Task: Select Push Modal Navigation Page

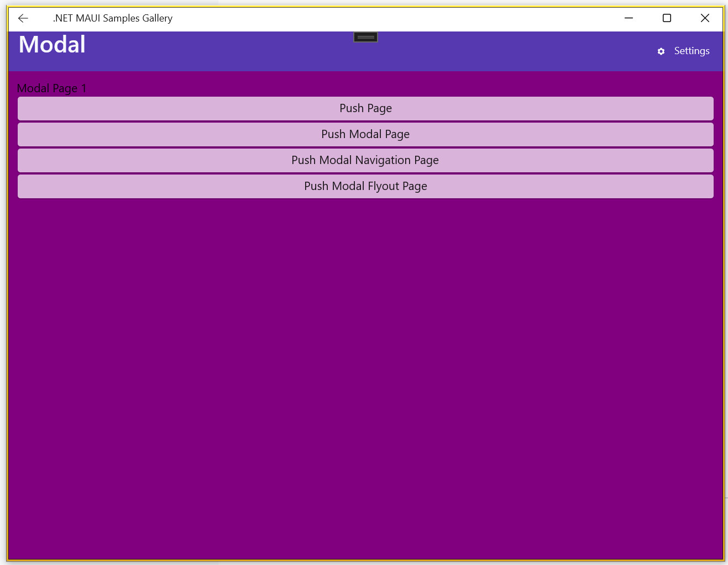Action: click(x=365, y=160)
